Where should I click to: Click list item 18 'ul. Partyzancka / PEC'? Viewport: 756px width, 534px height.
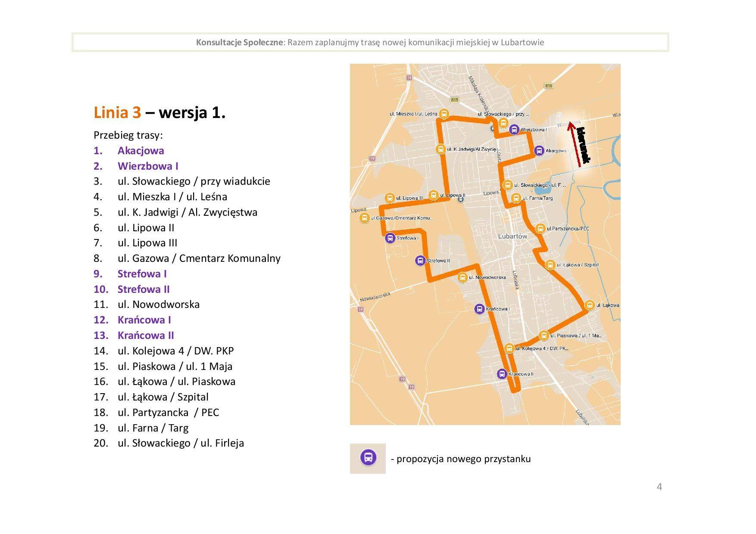click(156, 413)
